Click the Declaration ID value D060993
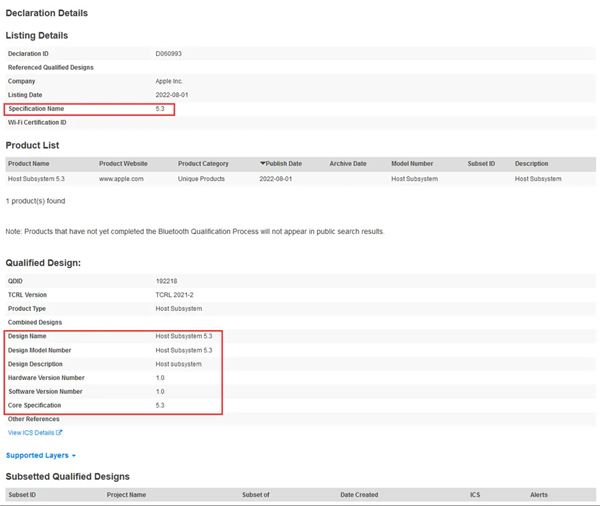The width and height of the screenshot is (600, 506). [x=168, y=52]
